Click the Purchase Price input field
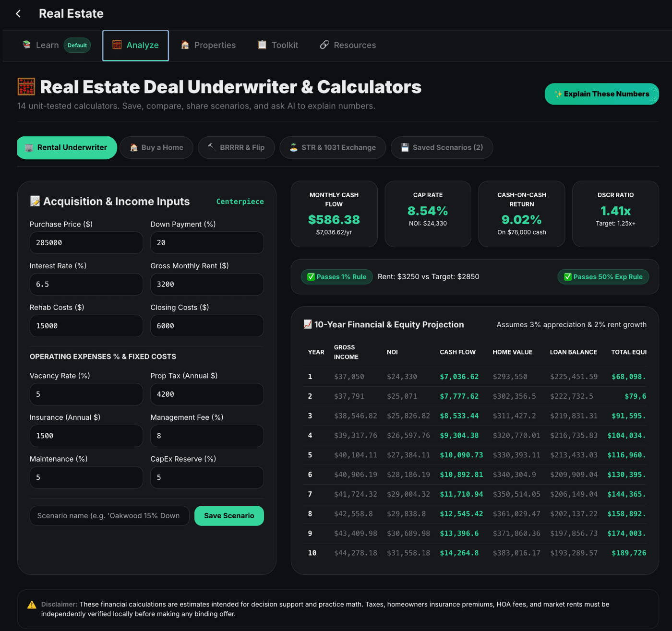The width and height of the screenshot is (672, 631). [x=86, y=243]
